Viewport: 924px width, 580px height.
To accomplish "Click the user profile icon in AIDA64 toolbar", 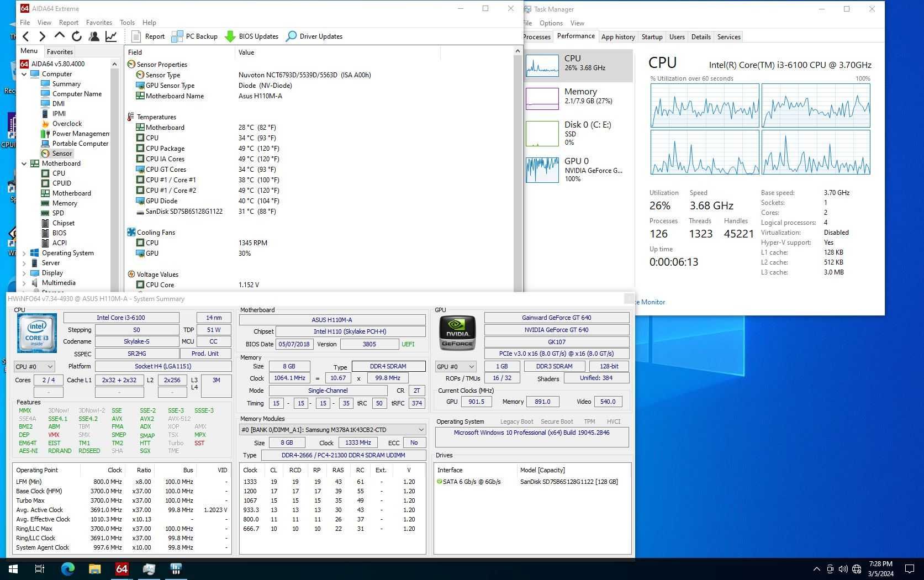I will tap(94, 36).
